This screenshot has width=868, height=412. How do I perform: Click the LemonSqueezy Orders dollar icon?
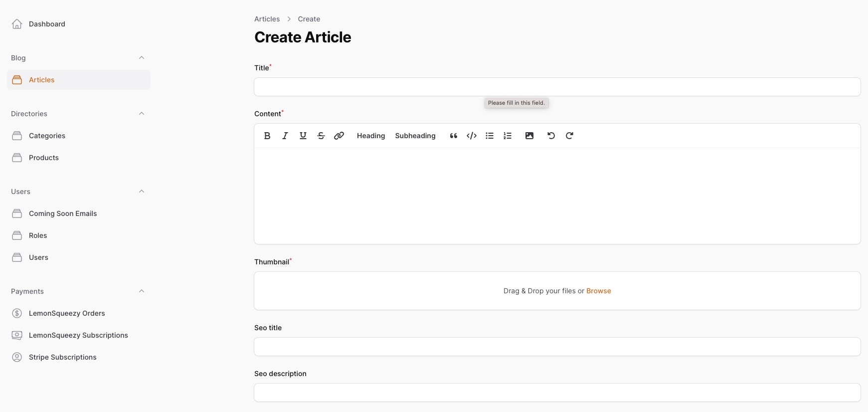pyautogui.click(x=17, y=313)
